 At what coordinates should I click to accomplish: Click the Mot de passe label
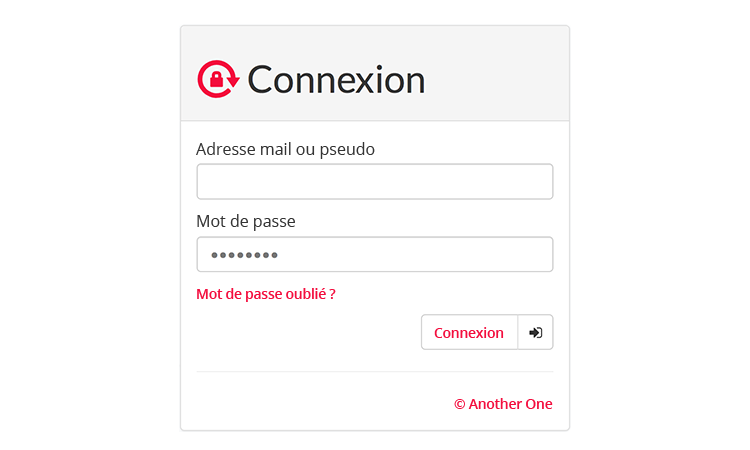(x=246, y=221)
